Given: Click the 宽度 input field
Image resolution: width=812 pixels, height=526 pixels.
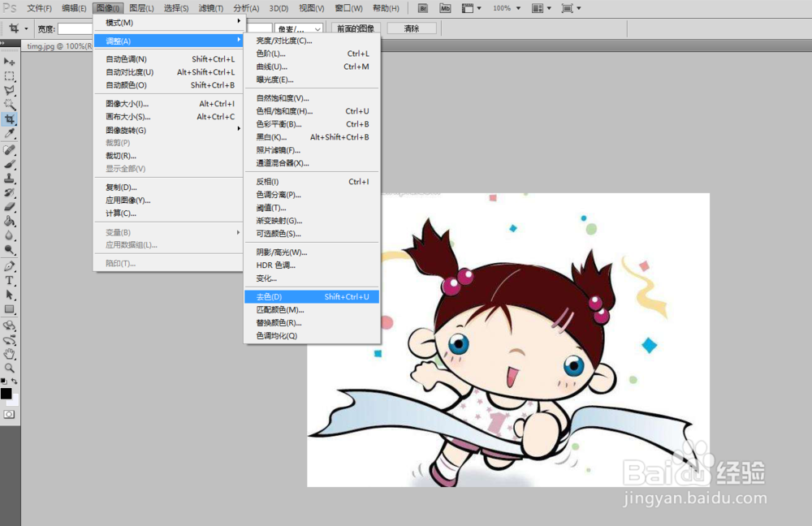Looking at the screenshot, I should [76, 29].
